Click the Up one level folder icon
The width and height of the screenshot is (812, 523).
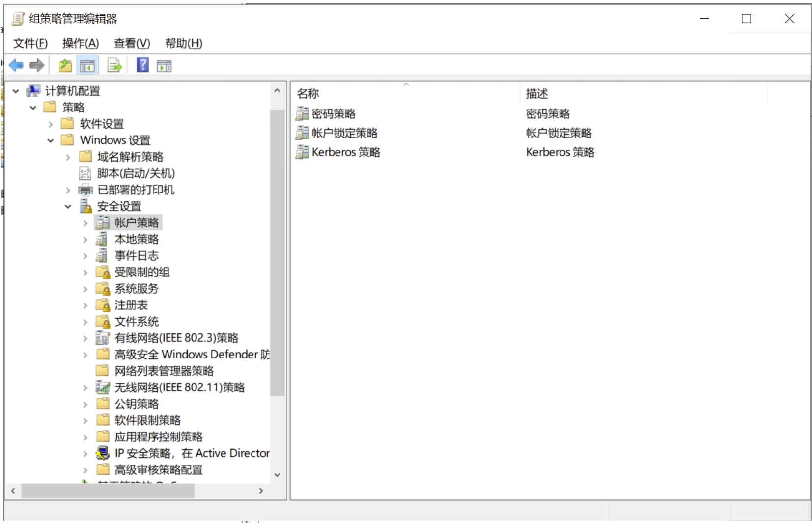pyautogui.click(x=65, y=65)
